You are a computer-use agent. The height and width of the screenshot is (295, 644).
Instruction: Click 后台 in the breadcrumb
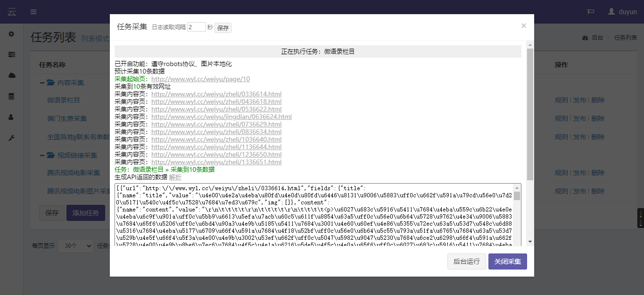(597, 38)
